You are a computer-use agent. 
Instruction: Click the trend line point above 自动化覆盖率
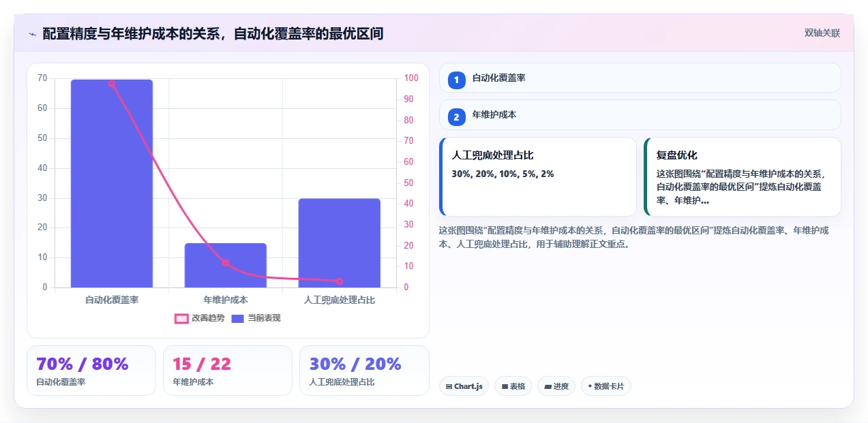click(x=112, y=84)
